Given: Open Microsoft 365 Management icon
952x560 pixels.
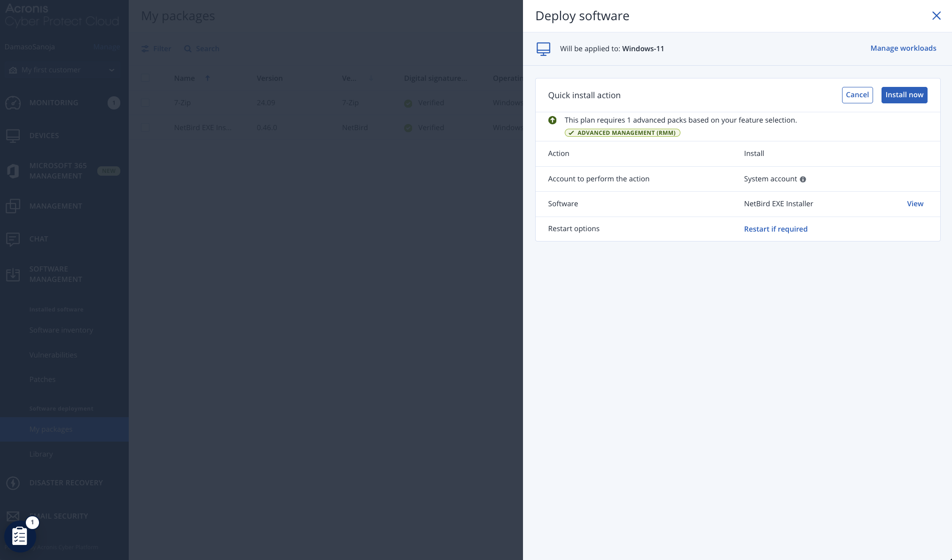Looking at the screenshot, I should pyautogui.click(x=13, y=171).
